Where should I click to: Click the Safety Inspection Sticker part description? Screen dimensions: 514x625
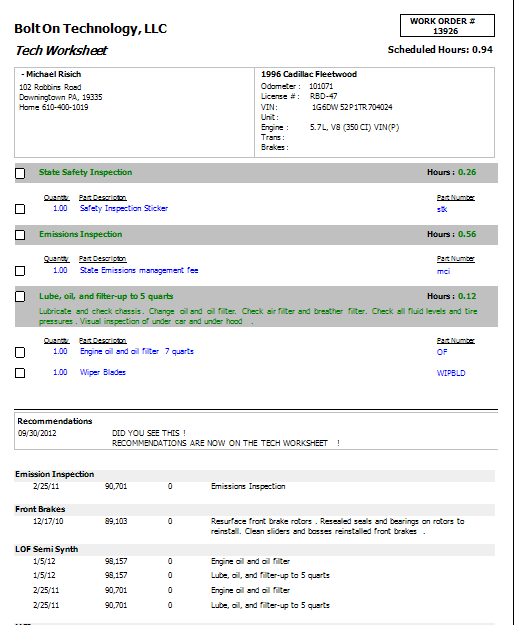click(x=124, y=208)
